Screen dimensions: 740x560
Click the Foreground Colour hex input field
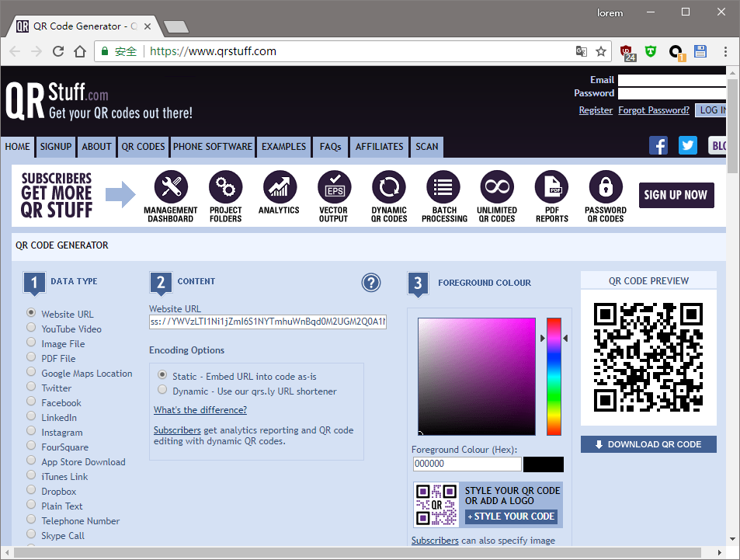(467, 464)
